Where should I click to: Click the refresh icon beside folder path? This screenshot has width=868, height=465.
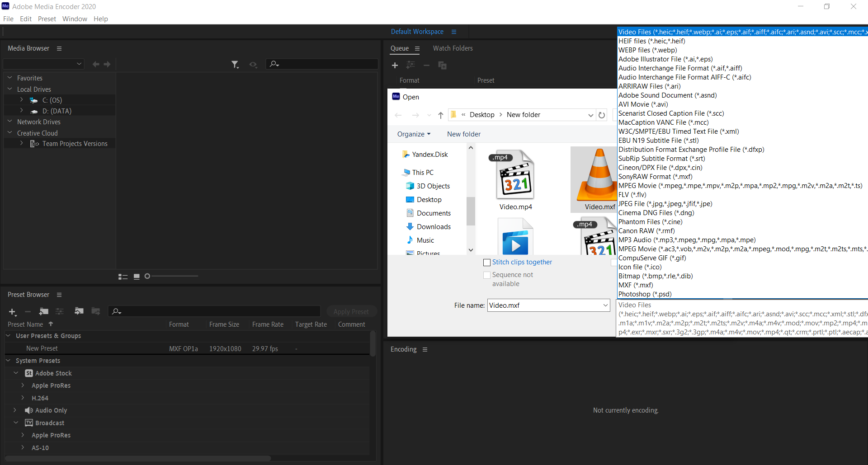coord(602,115)
